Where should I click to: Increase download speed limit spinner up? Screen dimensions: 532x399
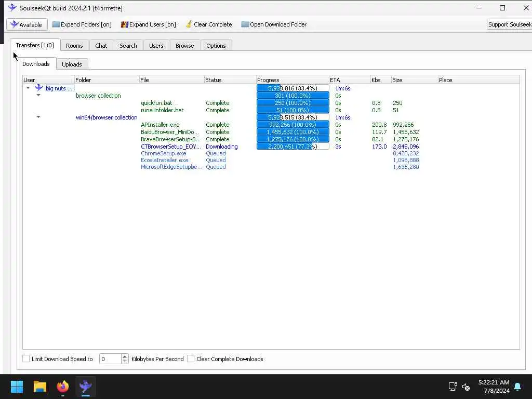[x=125, y=356]
